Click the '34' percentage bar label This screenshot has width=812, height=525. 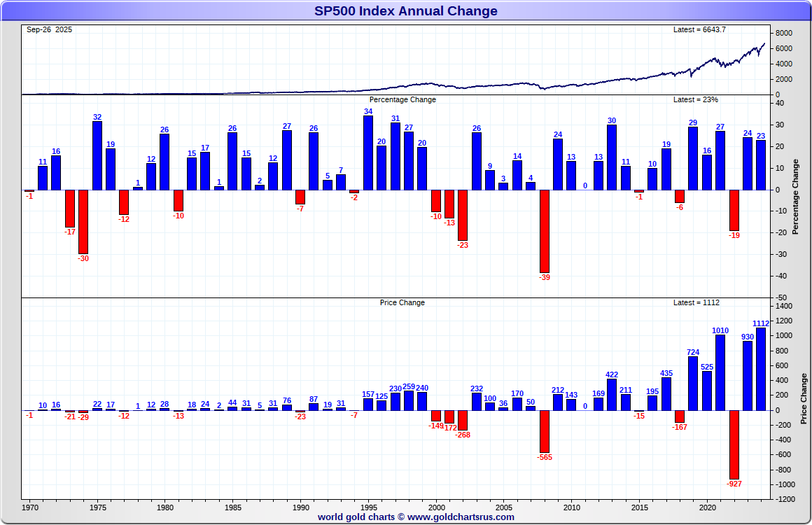click(368, 111)
